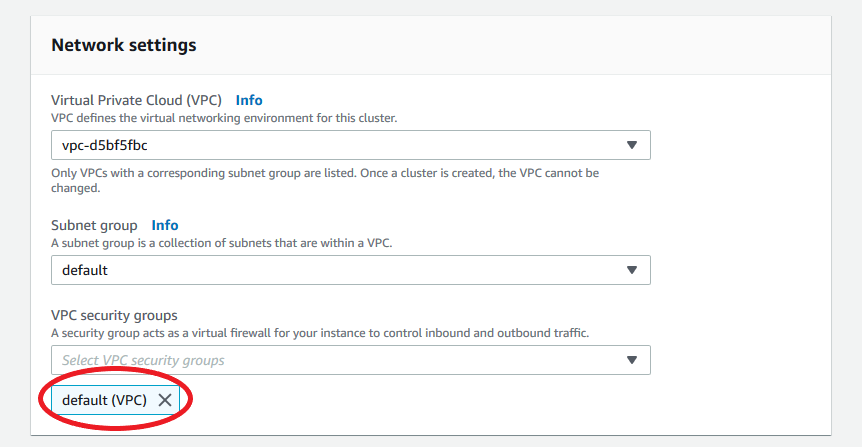Click blank header area right of Network settings

[x=520, y=45]
